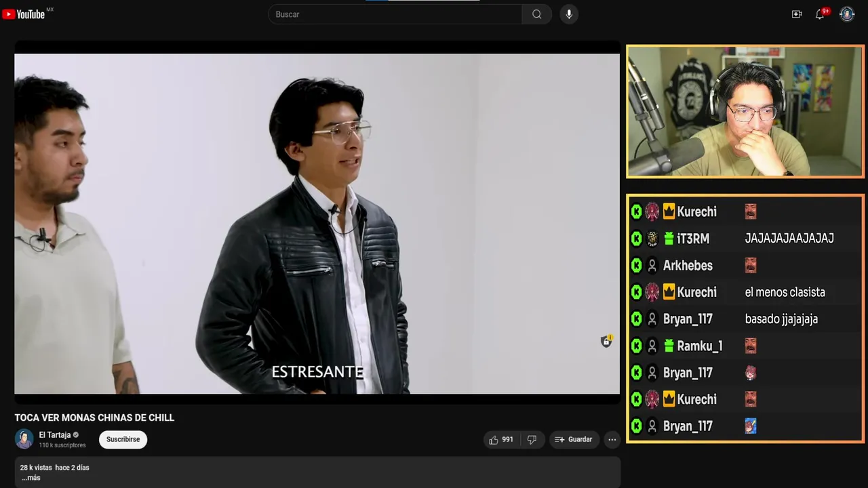Viewport: 868px width, 488px height.
Task: Click the video player frame
Action: point(317,224)
